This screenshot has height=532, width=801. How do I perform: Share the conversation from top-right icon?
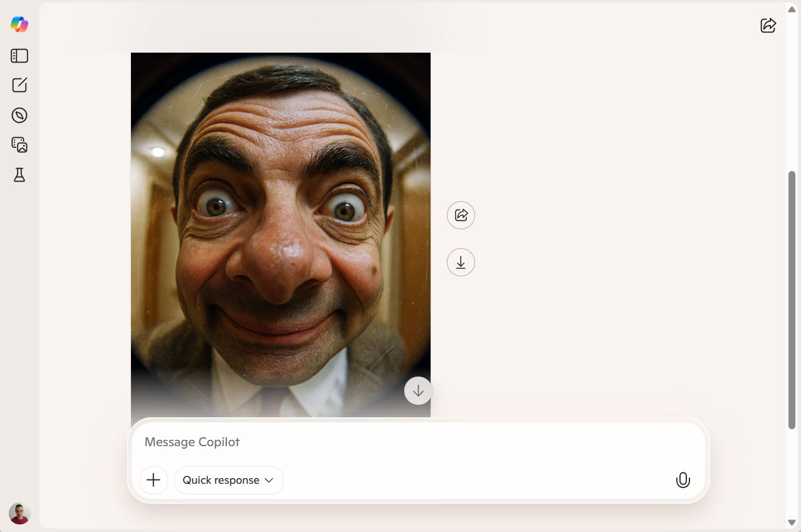coord(768,25)
